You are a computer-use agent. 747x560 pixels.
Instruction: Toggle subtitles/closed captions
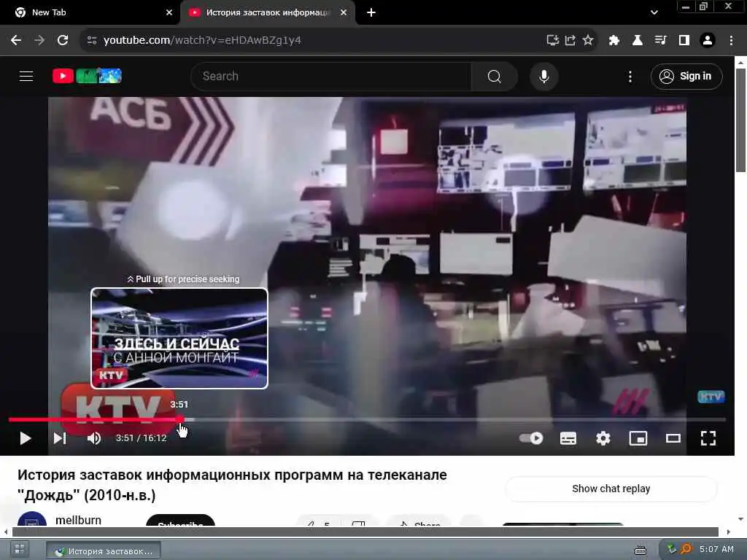(x=568, y=438)
